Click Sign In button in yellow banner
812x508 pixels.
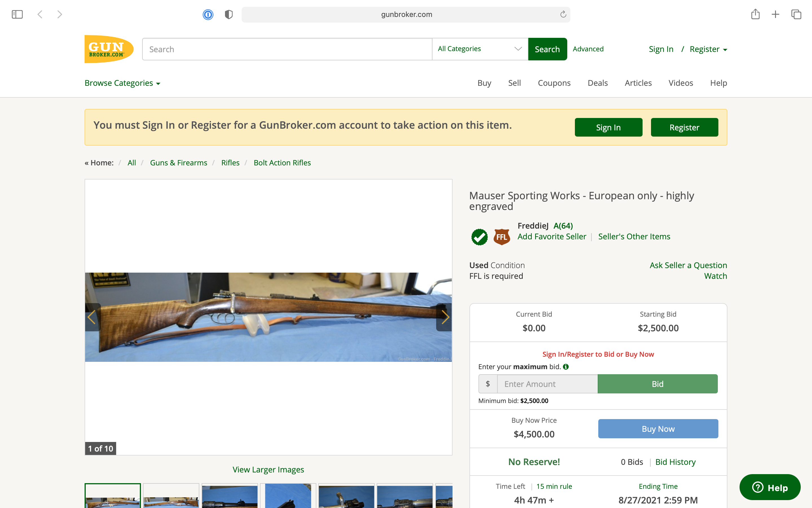pos(608,127)
